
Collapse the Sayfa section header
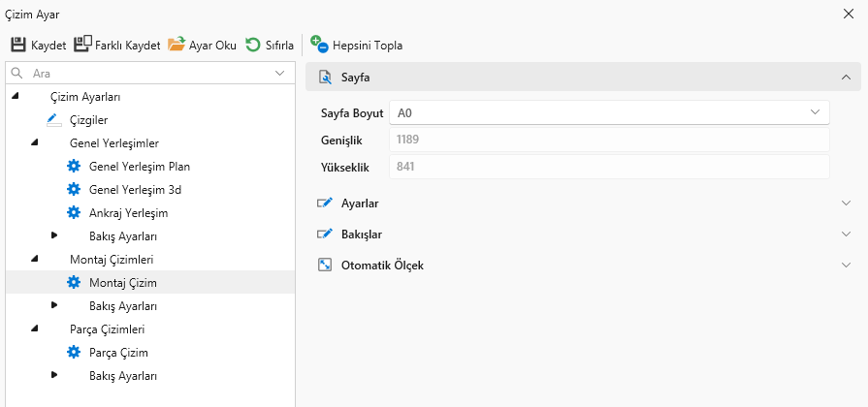847,77
